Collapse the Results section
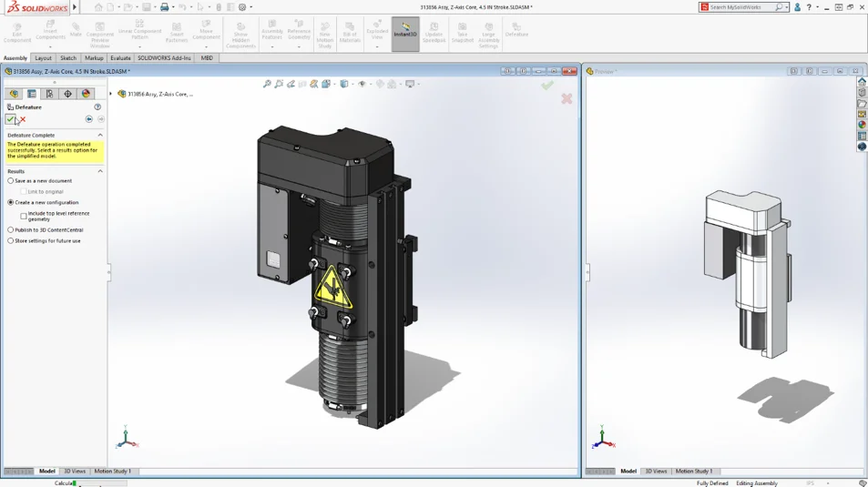868x487 pixels. pyautogui.click(x=100, y=171)
